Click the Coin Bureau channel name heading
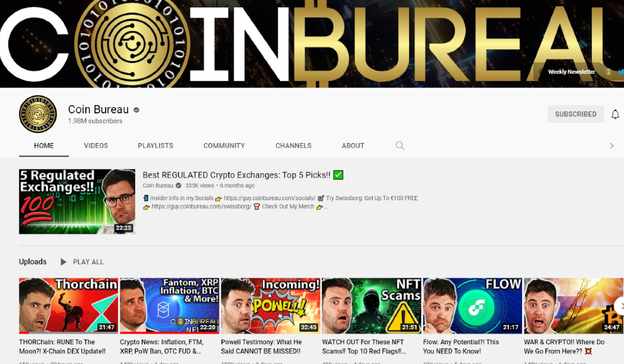This screenshot has height=364, width=624. pos(98,109)
